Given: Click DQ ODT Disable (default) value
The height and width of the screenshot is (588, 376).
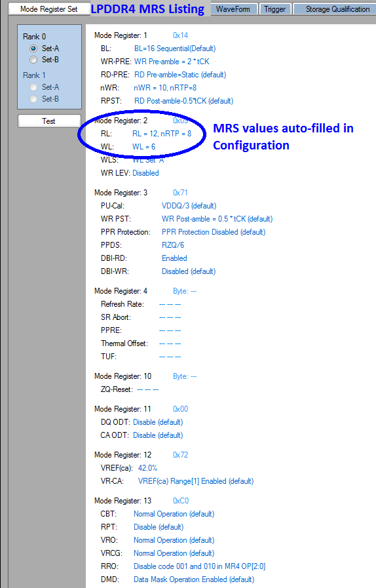Looking at the screenshot, I should pyautogui.click(x=158, y=422).
